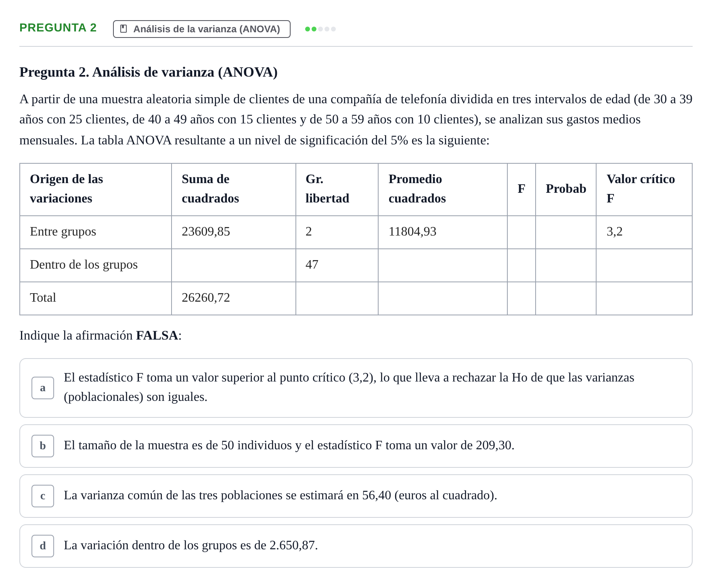712x588 pixels.
Task: Select answer option c about varianza común
Action: tap(356, 496)
